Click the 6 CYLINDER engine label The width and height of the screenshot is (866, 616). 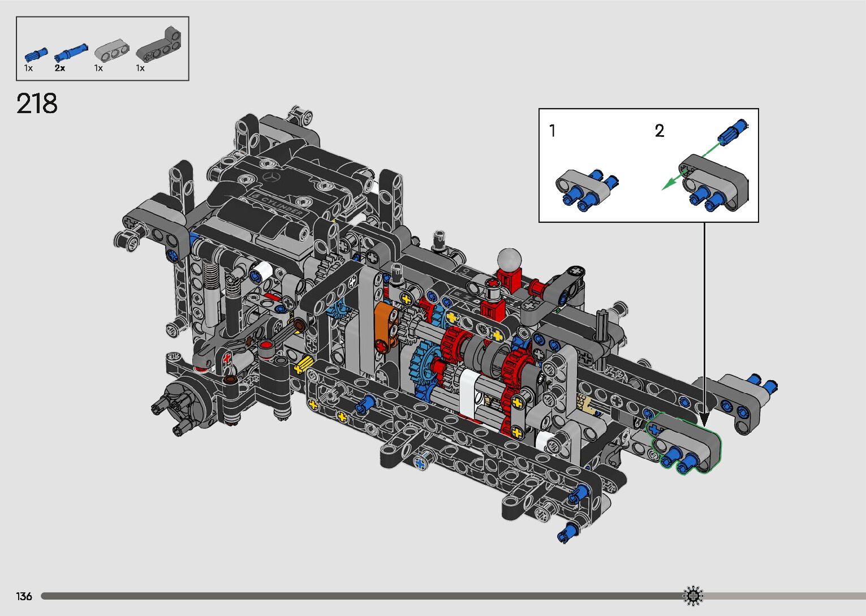click(278, 205)
